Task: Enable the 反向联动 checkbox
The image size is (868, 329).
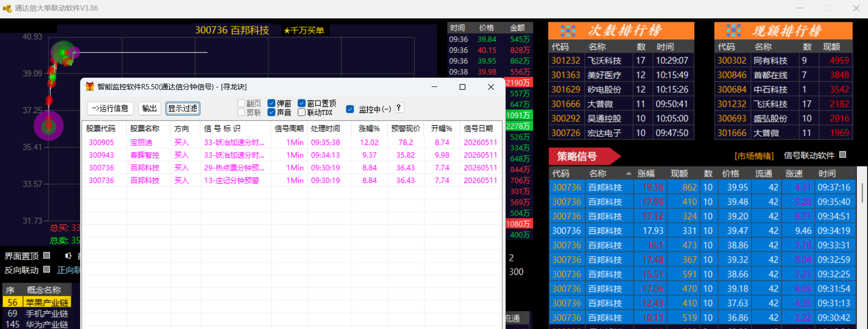Action: click(47, 269)
